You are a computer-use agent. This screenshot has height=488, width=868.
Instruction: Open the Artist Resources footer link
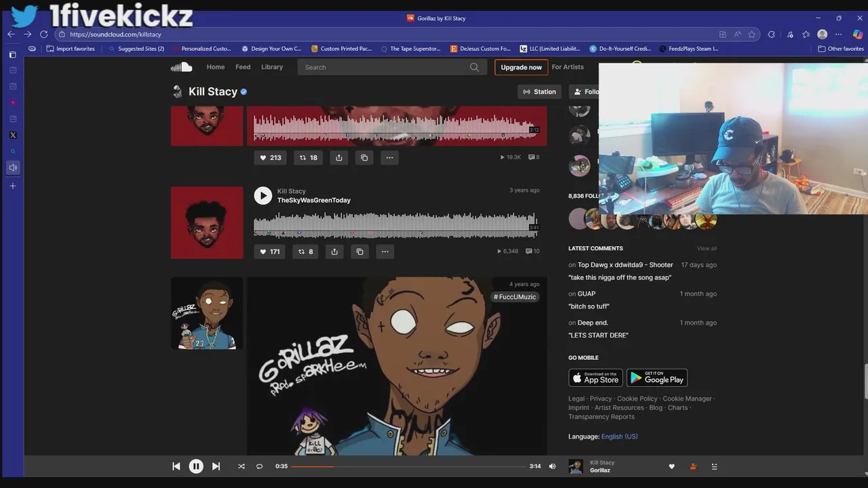[x=619, y=408]
